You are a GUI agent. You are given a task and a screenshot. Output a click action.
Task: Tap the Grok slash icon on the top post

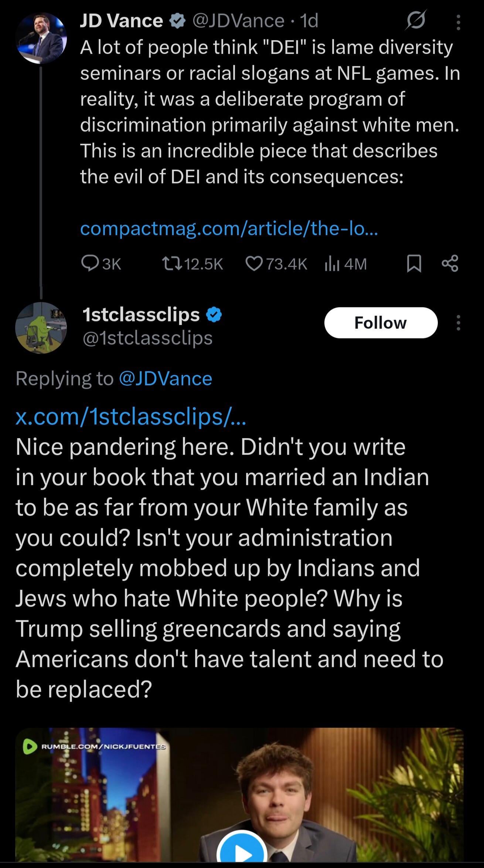[x=416, y=21]
